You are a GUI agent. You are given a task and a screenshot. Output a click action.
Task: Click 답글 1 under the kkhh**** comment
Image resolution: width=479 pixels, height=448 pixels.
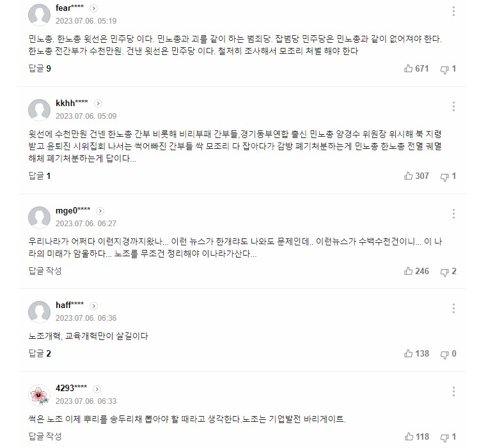coord(40,176)
